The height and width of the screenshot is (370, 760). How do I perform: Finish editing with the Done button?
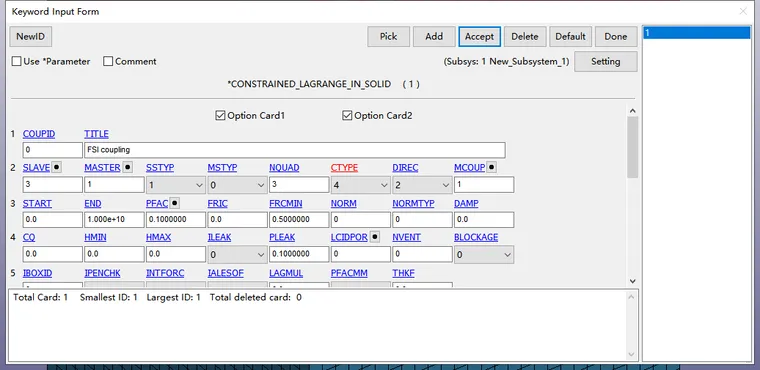coord(616,36)
